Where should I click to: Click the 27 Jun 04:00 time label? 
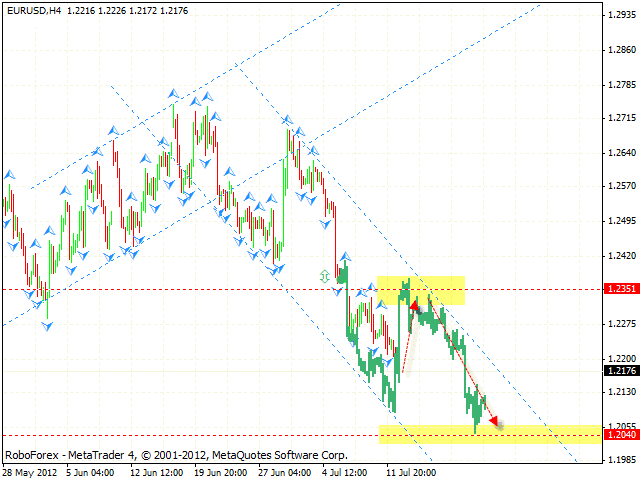pos(284,473)
